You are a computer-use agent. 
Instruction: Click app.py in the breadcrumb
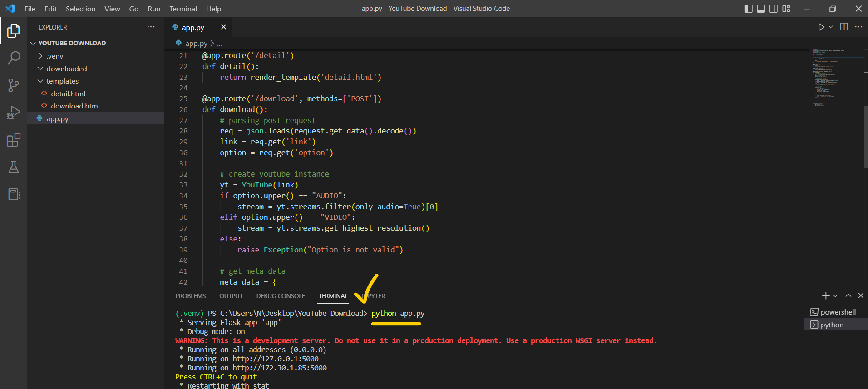coord(196,44)
